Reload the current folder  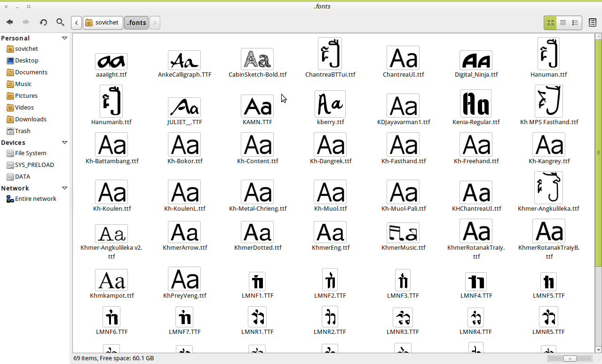[43, 22]
